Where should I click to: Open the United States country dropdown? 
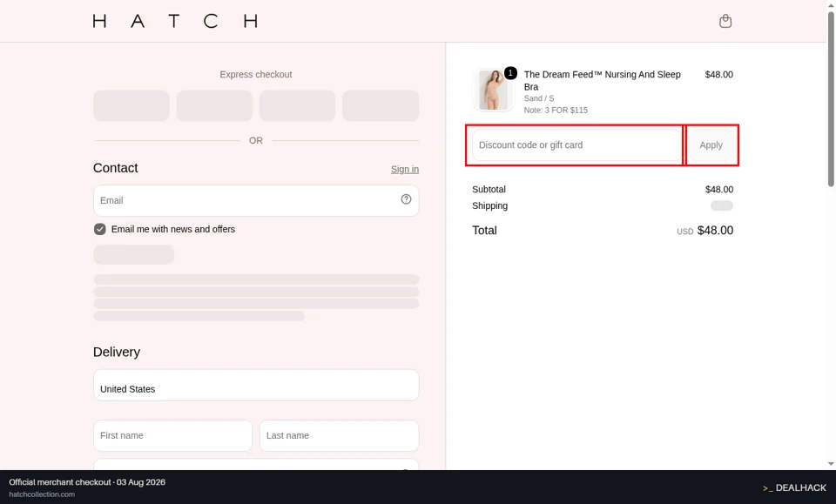tap(256, 385)
